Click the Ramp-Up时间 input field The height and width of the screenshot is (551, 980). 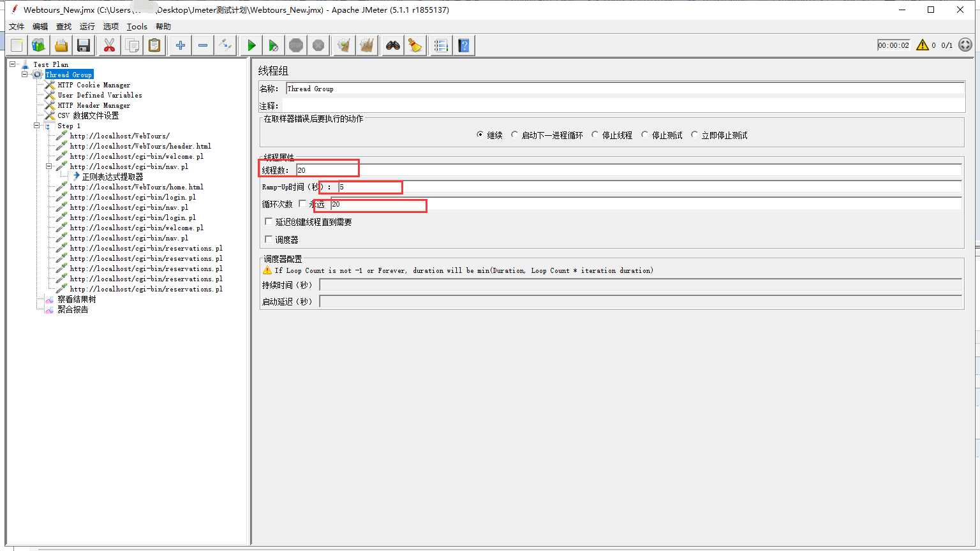[650, 187]
